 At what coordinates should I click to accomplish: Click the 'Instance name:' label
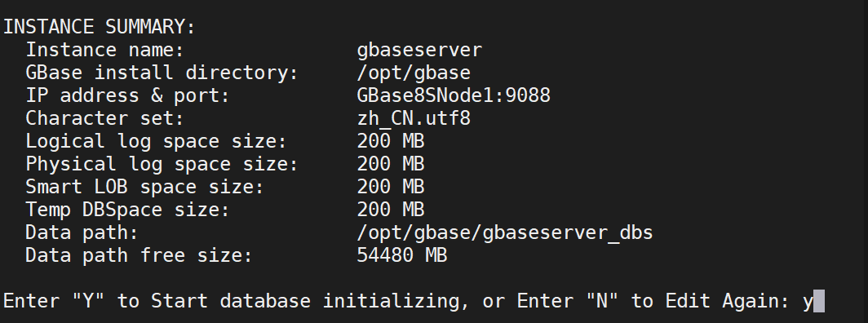point(104,50)
